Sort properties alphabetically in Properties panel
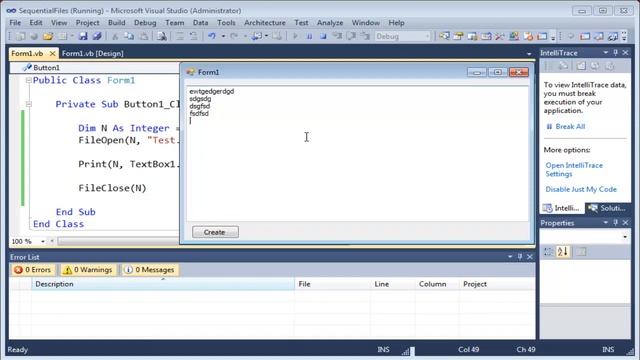The width and height of the screenshot is (640, 360). click(x=563, y=252)
